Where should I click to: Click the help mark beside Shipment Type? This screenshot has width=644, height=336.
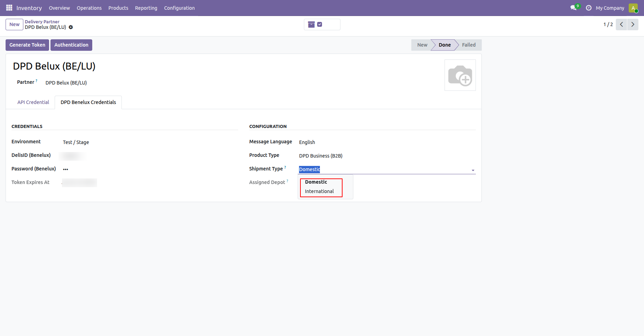tap(285, 167)
